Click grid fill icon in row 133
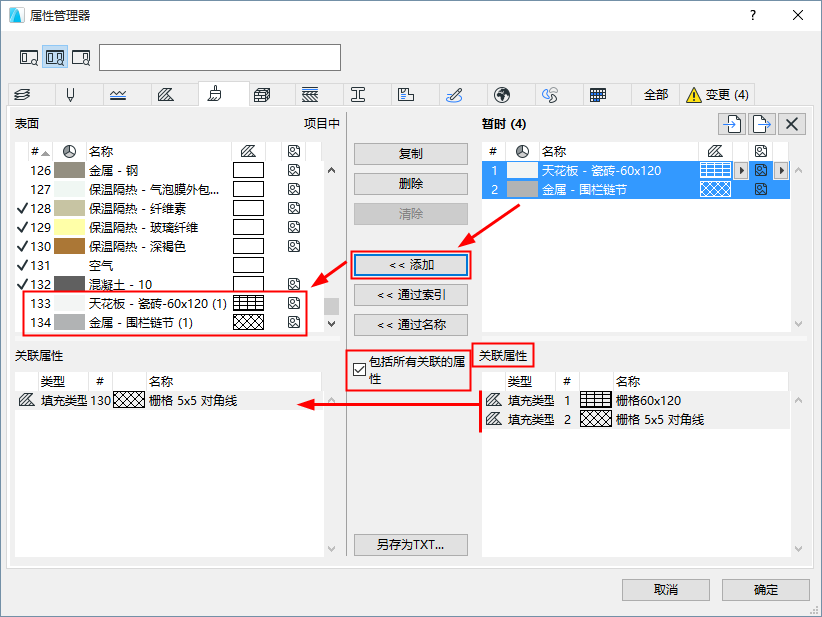Image resolution: width=822 pixels, height=617 pixels. tap(248, 303)
